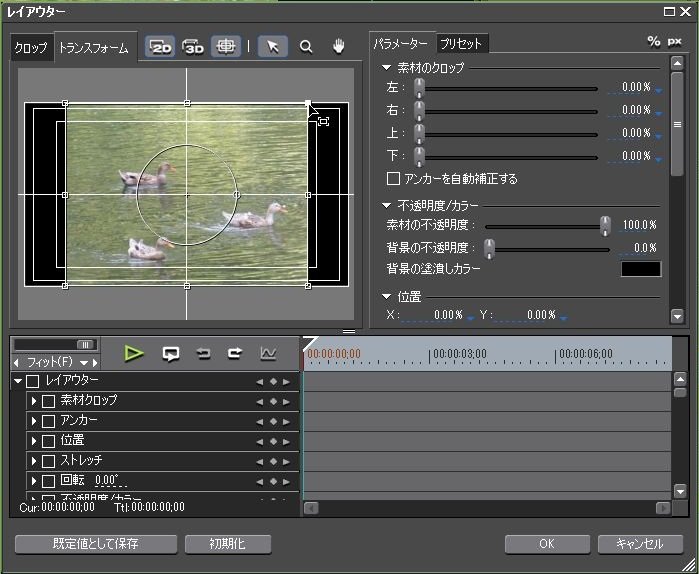The image size is (699, 574).
Task: Expand the アンカー tree row
Action: click(x=33, y=421)
